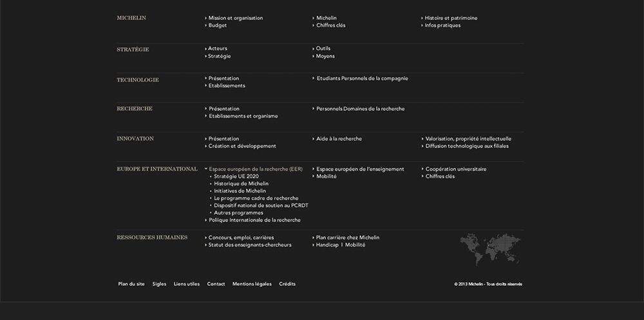Select Statut des enseignants-chercheurs link
Image resolution: width=644 pixels, height=320 pixels.
tap(248, 245)
